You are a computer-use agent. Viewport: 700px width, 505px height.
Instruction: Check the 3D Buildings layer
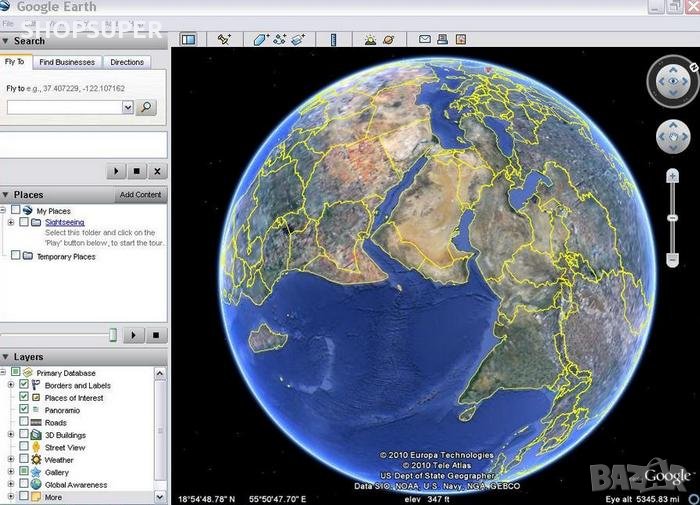click(24, 435)
